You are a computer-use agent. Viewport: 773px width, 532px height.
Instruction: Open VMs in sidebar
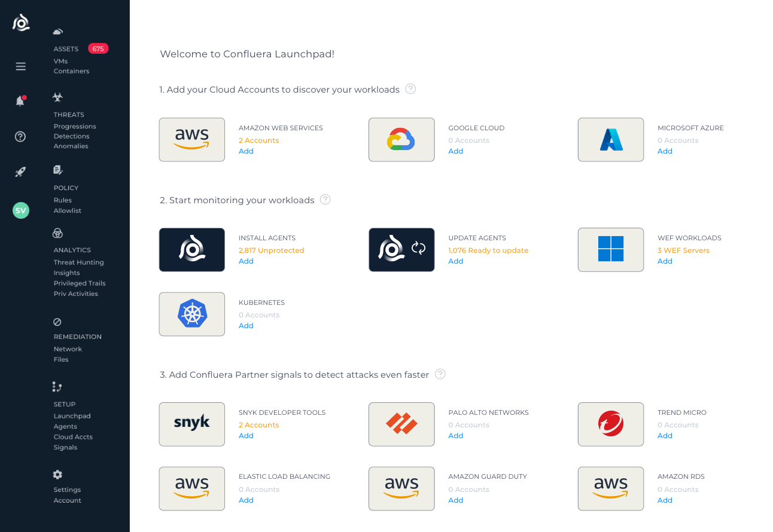click(x=60, y=61)
